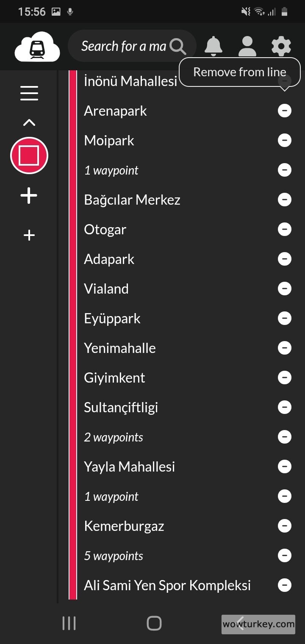Select the Vialand station entry
Viewport: 305px width, 644px height.
pyautogui.click(x=106, y=289)
